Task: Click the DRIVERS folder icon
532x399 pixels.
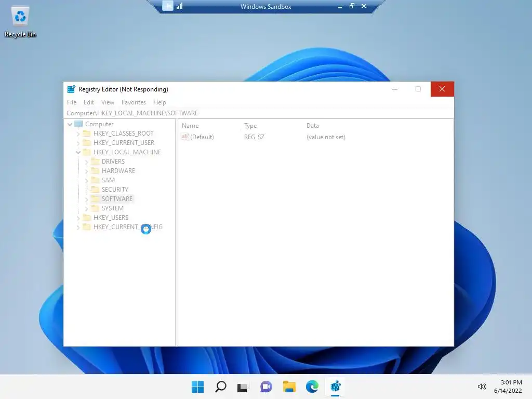Action: pos(96,161)
